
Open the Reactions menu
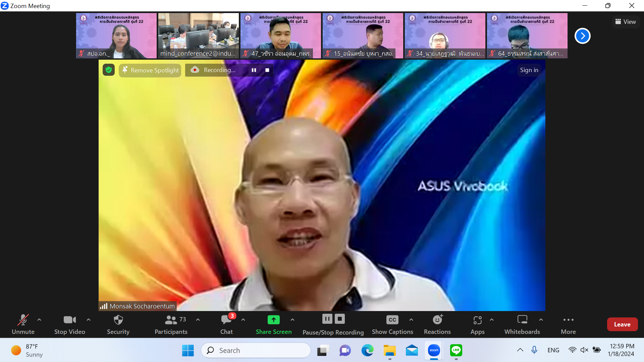(437, 324)
